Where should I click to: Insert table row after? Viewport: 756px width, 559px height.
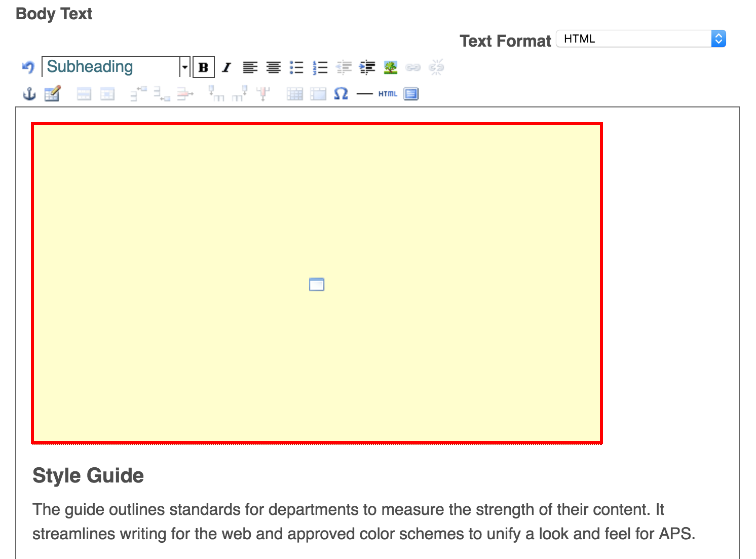[x=162, y=94]
